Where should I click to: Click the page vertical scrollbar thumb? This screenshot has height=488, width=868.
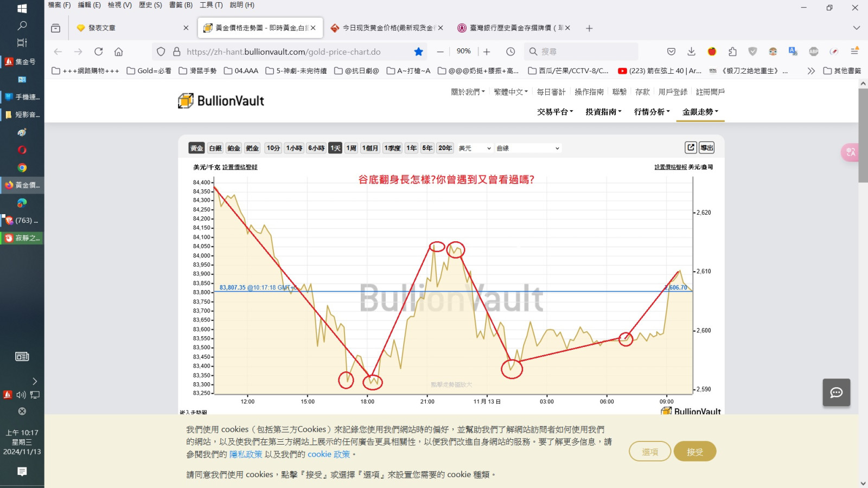click(x=863, y=136)
